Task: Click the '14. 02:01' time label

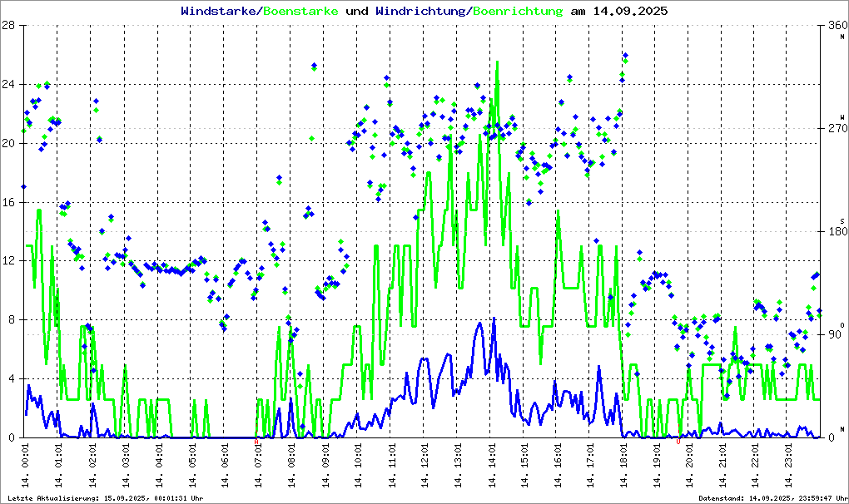Action: coord(92,466)
